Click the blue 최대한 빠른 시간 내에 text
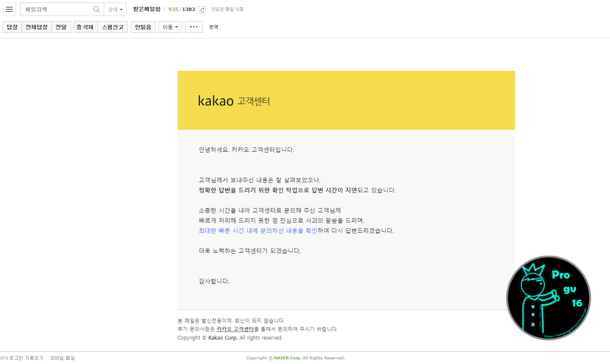 228,231
